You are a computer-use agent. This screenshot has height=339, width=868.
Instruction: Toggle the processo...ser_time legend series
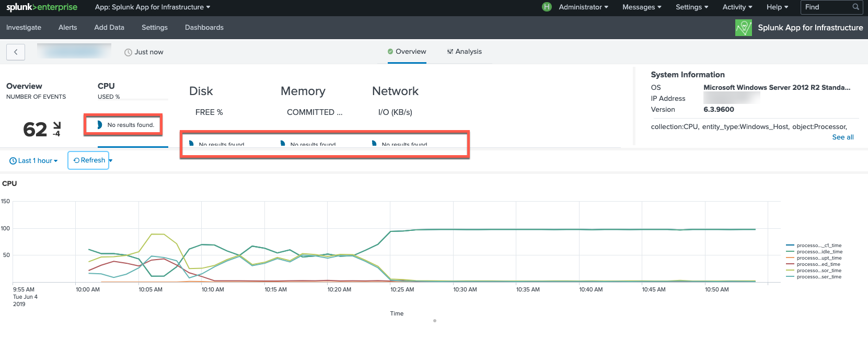819,277
